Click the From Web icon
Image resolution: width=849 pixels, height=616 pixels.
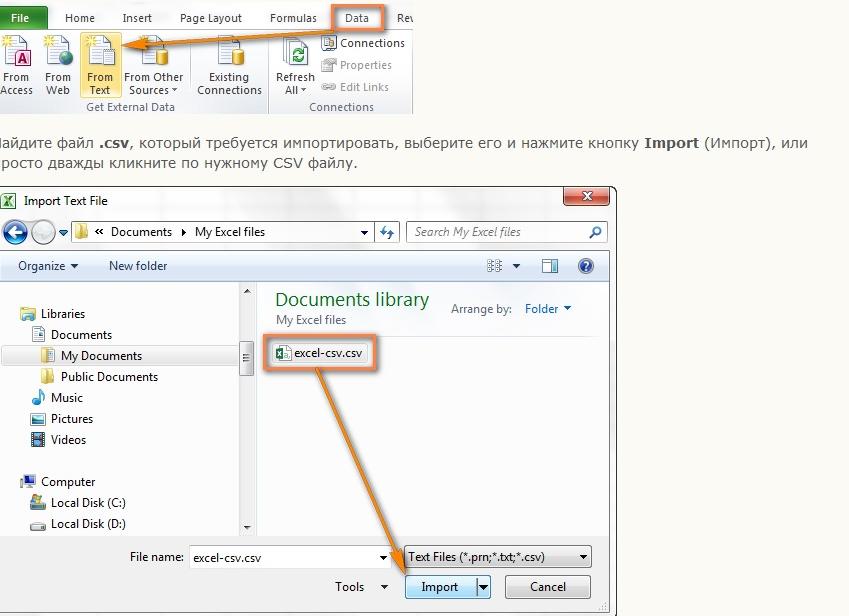pos(58,65)
